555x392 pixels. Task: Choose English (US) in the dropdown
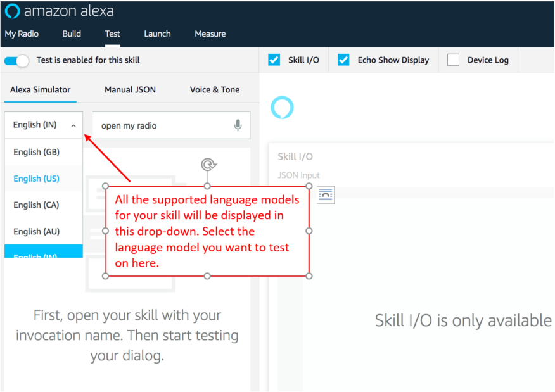point(37,179)
